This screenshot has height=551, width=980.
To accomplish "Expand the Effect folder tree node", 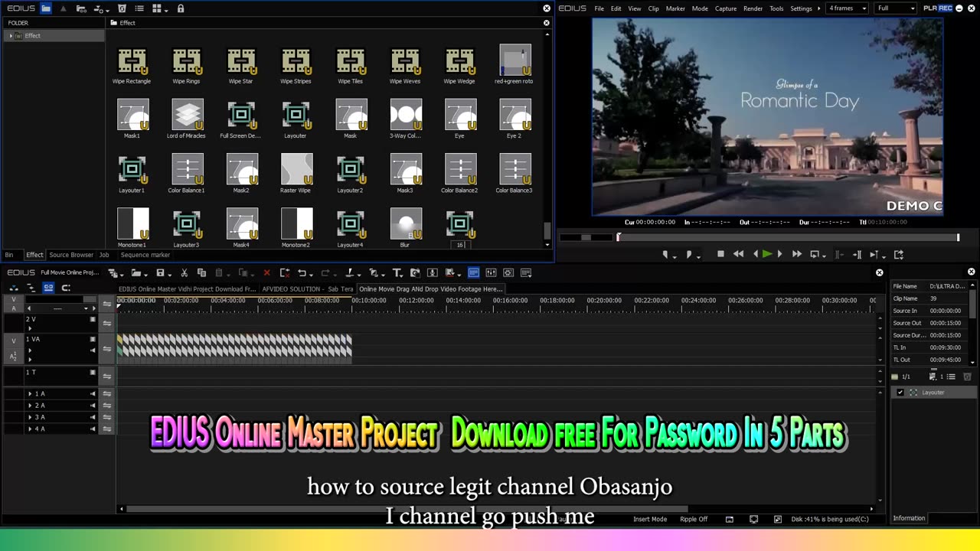I will (11, 36).
